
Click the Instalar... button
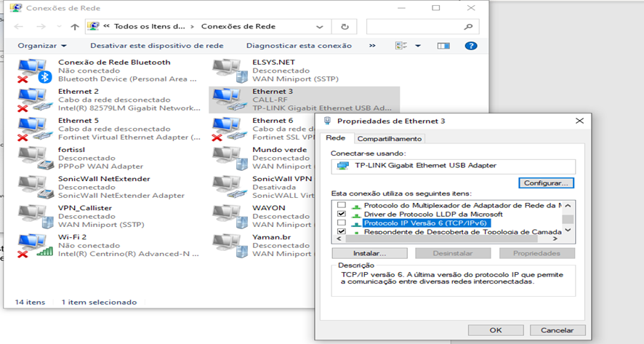pyautogui.click(x=369, y=253)
